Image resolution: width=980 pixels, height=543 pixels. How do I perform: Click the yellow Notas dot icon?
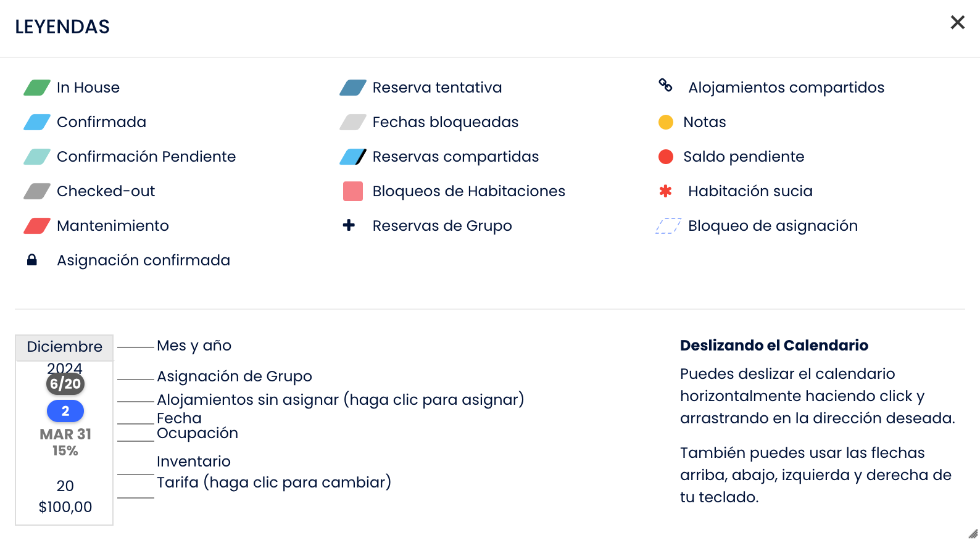666,122
